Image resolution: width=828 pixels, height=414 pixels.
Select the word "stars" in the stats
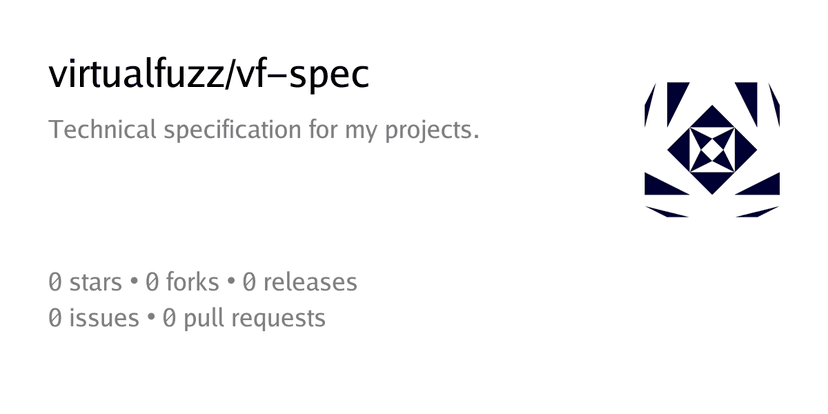coord(96,283)
